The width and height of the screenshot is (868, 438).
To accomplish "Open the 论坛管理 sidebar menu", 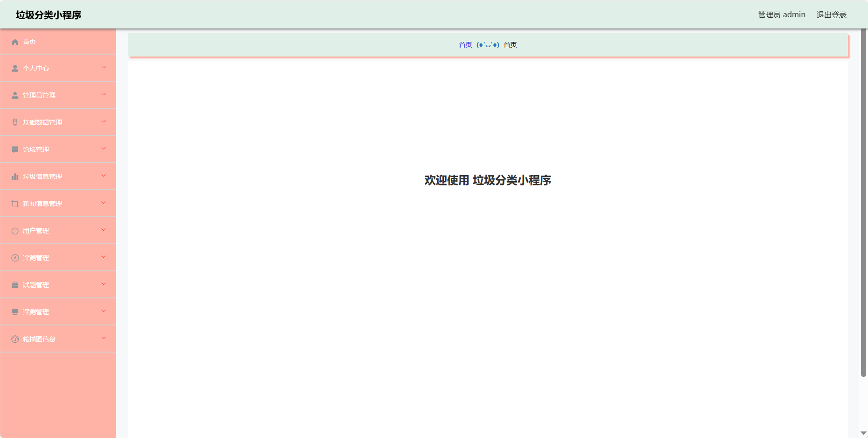I will pyautogui.click(x=58, y=149).
